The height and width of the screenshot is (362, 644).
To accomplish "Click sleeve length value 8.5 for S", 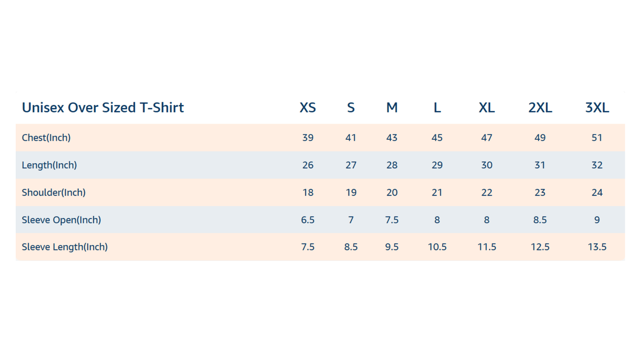I will [351, 247].
